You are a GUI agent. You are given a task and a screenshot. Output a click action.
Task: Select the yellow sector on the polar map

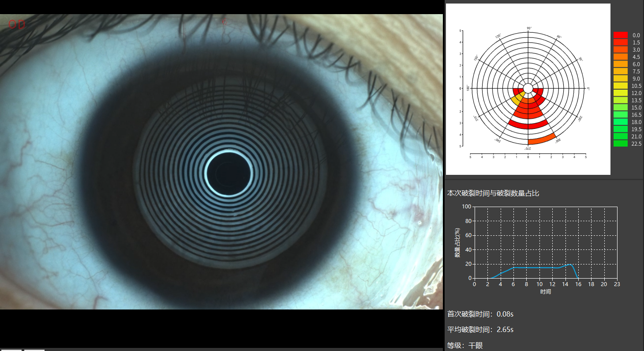tap(518, 98)
